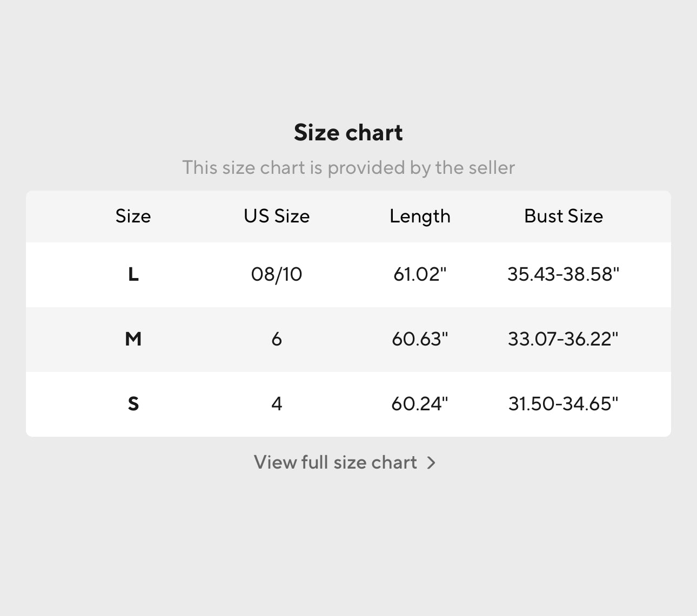Open the View full size chart link
The width and height of the screenshot is (697, 616).
pyautogui.click(x=336, y=463)
